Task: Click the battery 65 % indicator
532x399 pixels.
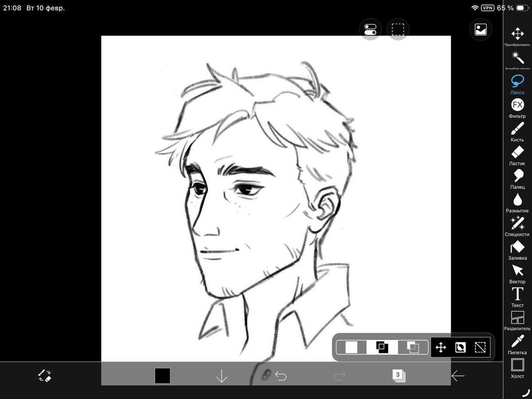Action: point(513,8)
